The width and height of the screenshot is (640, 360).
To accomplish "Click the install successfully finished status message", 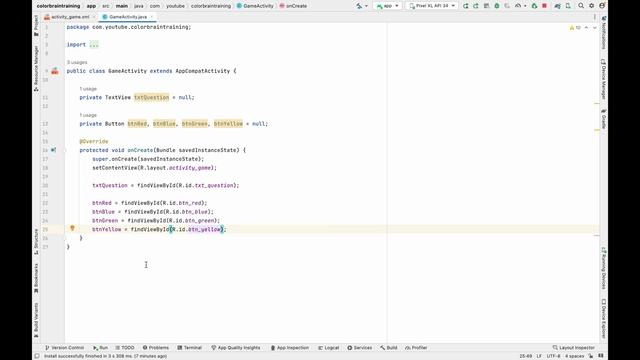I will [x=105, y=356].
